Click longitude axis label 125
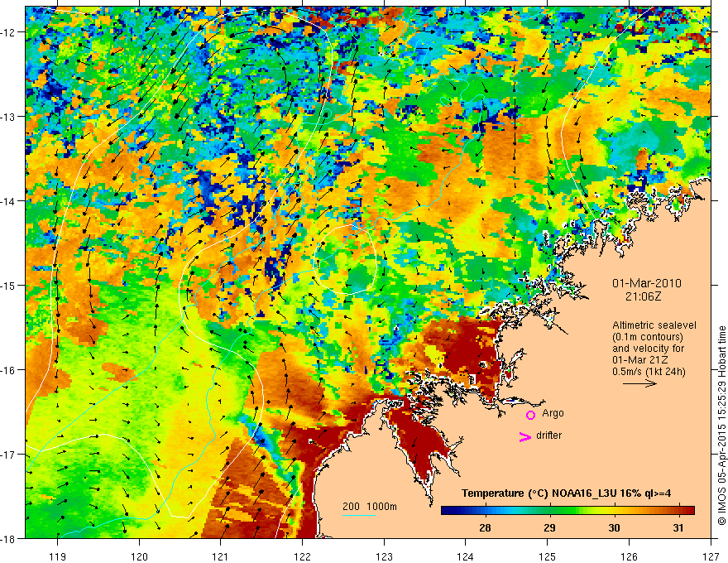 point(548,556)
